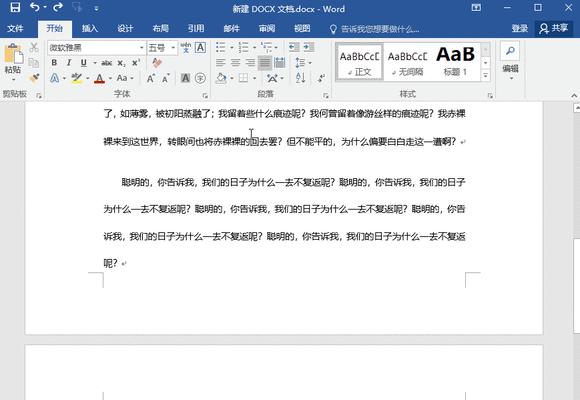Expand the paste options arrow below 粘贴
The height and width of the screenshot is (400, 580).
pyautogui.click(x=14, y=80)
